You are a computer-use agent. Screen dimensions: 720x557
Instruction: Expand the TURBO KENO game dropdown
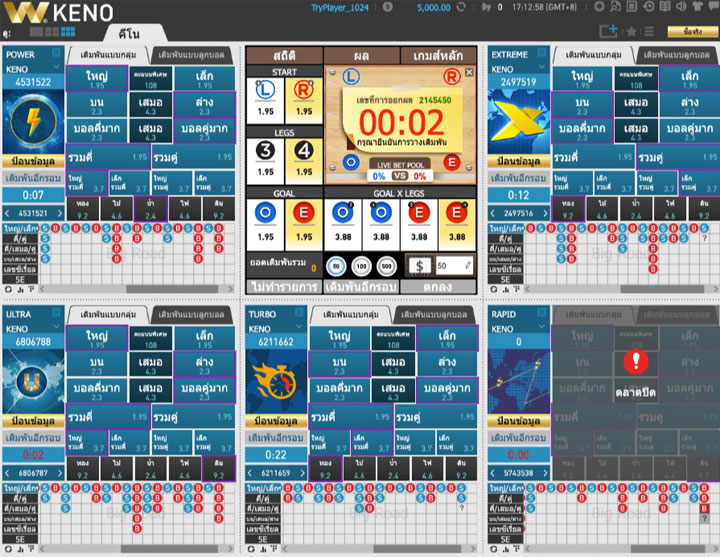[299, 327]
